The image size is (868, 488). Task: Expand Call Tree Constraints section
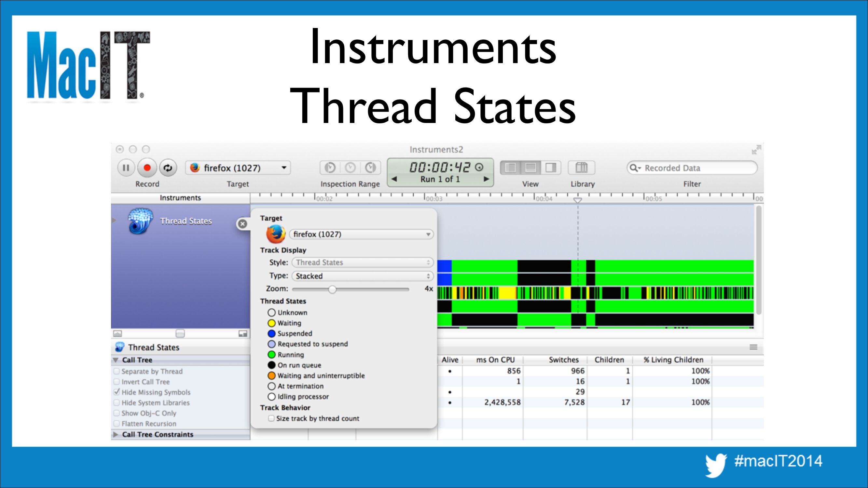click(116, 434)
